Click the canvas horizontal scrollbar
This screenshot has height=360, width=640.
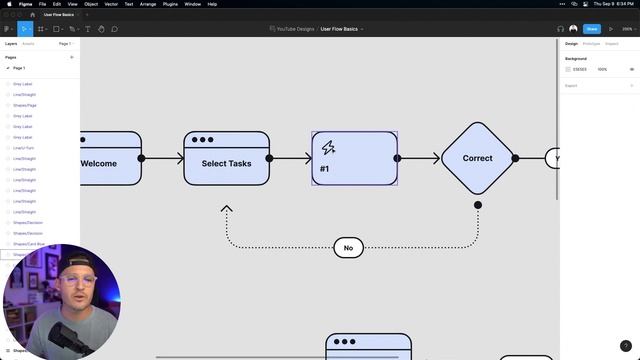click(277, 357)
